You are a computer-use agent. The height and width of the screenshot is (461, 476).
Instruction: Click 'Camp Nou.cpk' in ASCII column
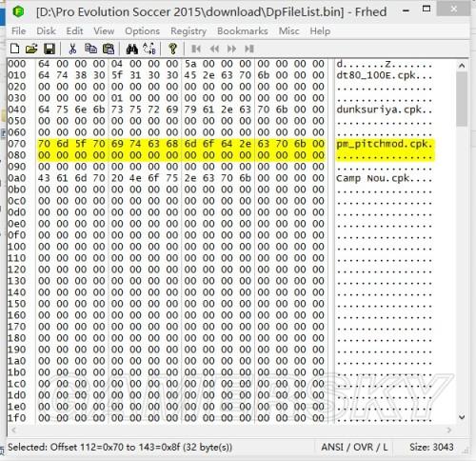coord(373,178)
